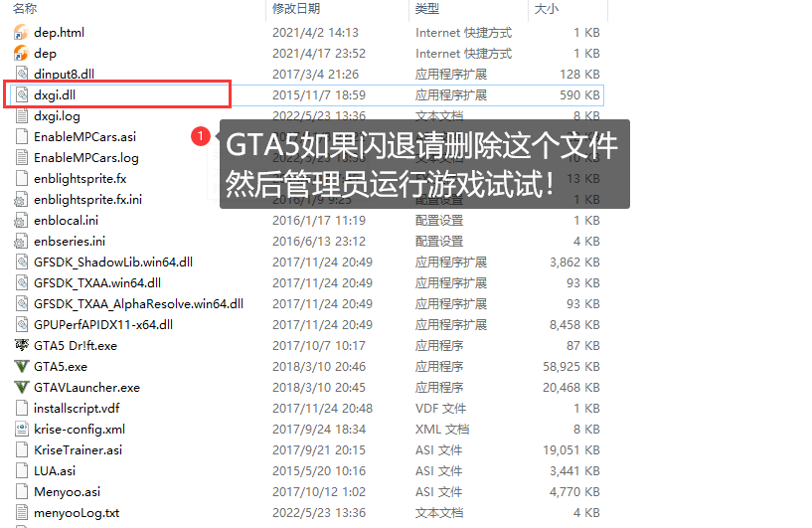Select the file name GTA5 Dr!ft.exe

point(76,346)
